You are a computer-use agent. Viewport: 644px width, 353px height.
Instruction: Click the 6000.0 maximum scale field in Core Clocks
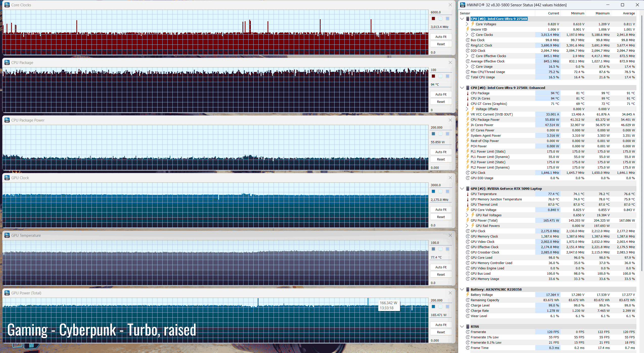[440, 12]
